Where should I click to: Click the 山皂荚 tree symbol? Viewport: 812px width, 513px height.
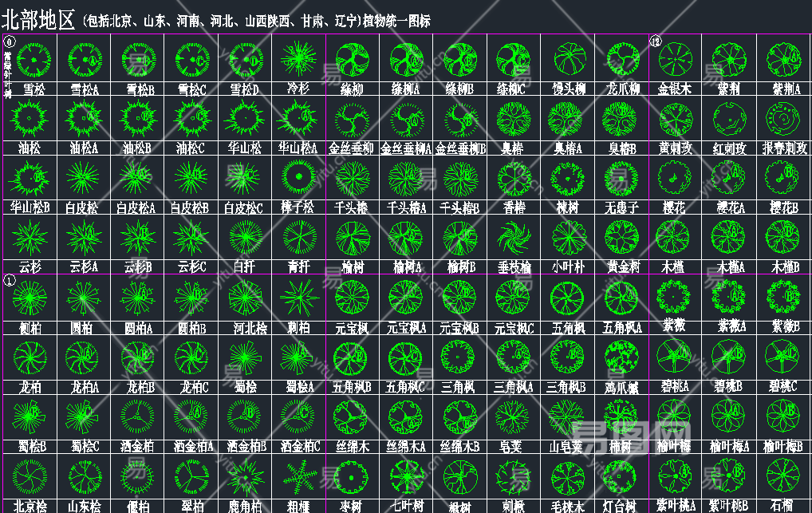[x=566, y=417]
